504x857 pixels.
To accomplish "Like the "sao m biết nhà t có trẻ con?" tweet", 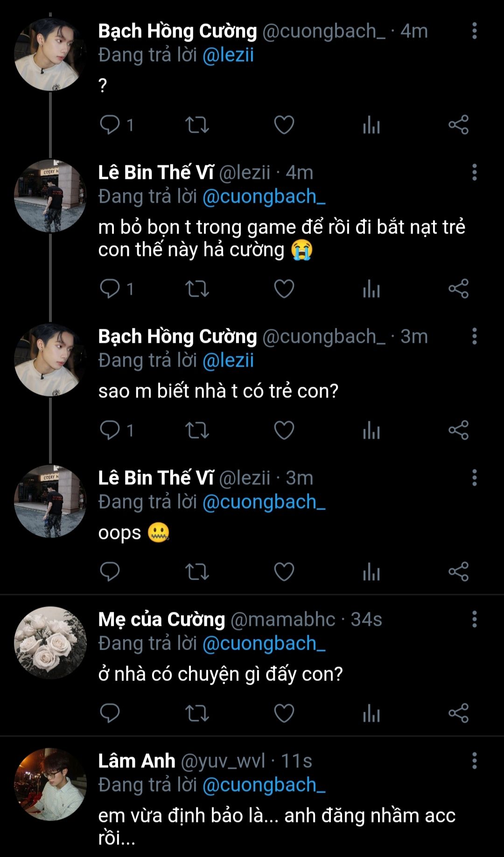I will click(x=284, y=430).
